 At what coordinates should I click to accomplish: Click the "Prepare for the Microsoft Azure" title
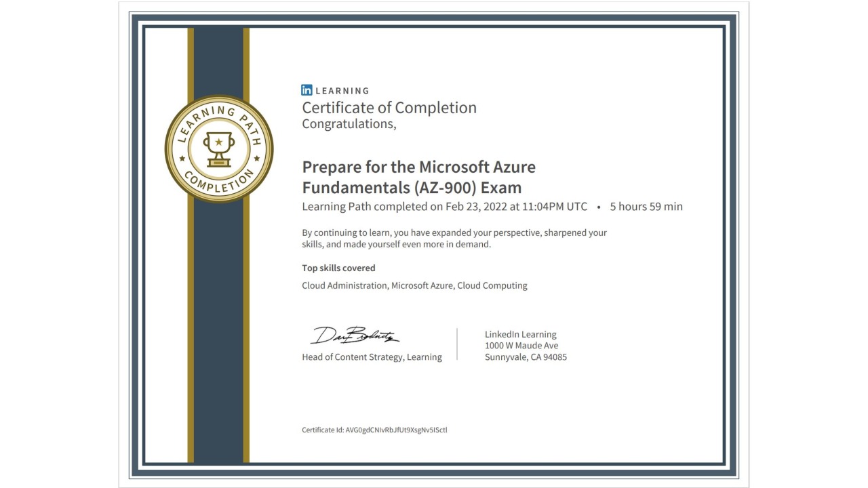click(418, 167)
